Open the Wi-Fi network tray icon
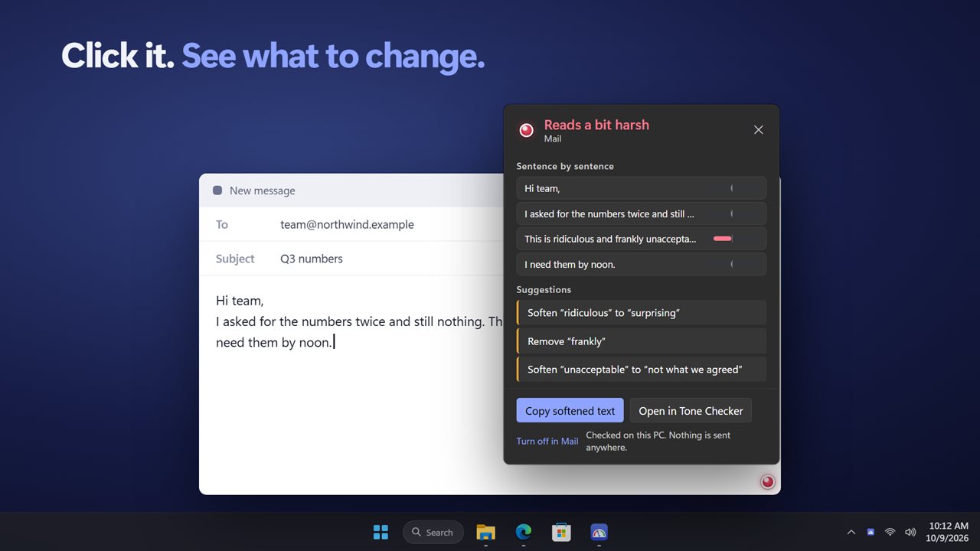 pos(890,532)
